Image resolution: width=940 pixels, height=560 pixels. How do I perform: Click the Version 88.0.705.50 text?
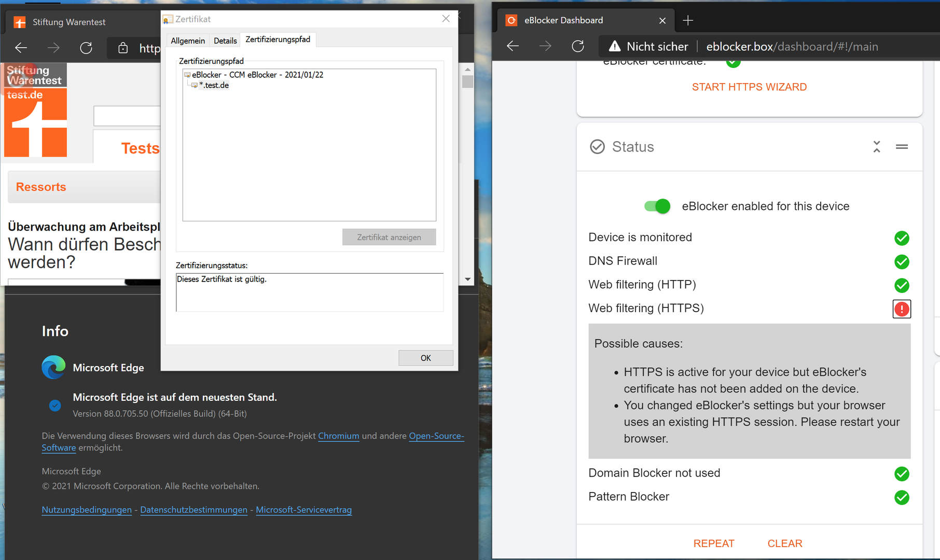[x=160, y=414]
